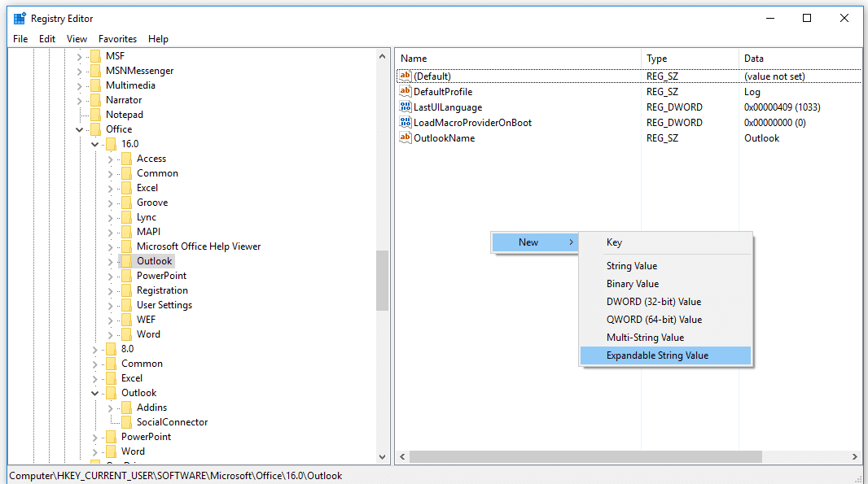Click the Groove folder icon

(x=126, y=203)
